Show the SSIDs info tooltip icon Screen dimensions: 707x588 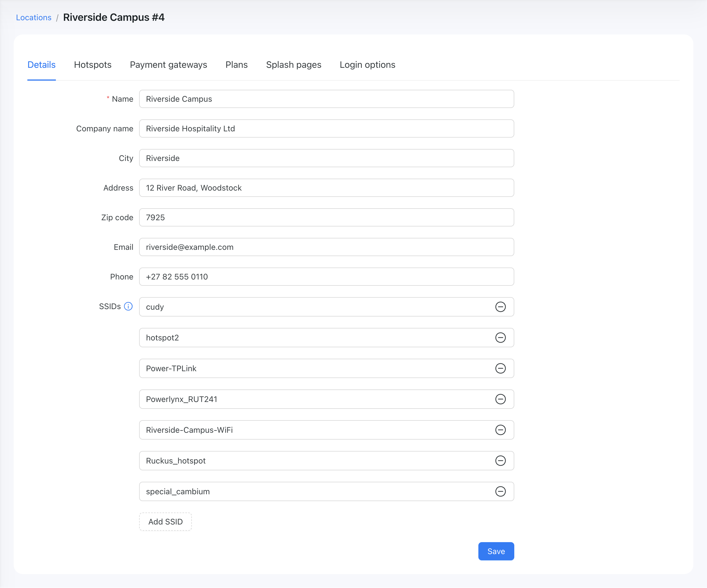click(128, 307)
